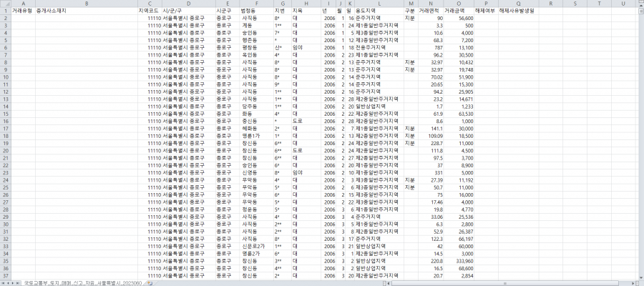Select the area cell 109.09
This screenshot has height=286, width=644.
click(431, 136)
